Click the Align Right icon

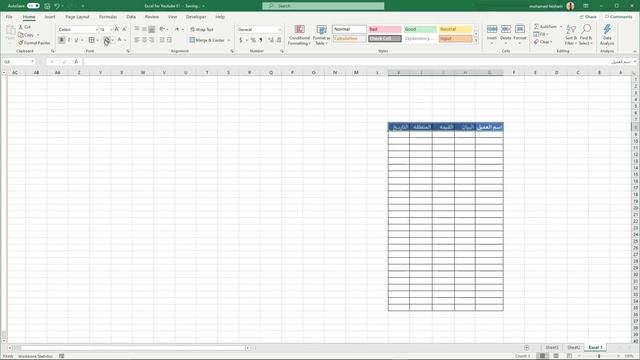tap(151, 40)
